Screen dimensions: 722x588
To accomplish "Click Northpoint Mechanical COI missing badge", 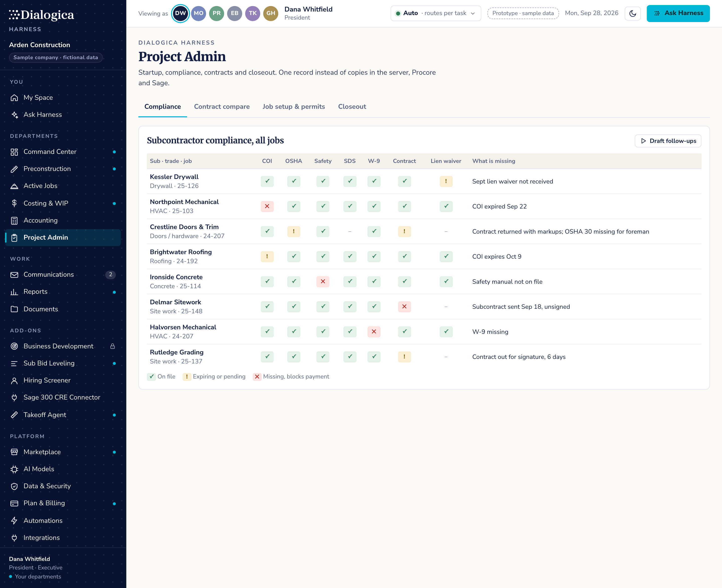I will pos(267,206).
